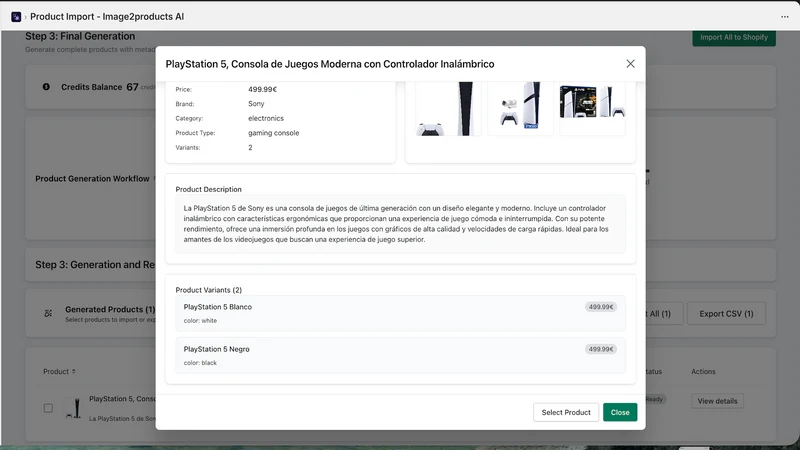Click the Select Product button
The height and width of the screenshot is (450, 800).
pyautogui.click(x=566, y=412)
